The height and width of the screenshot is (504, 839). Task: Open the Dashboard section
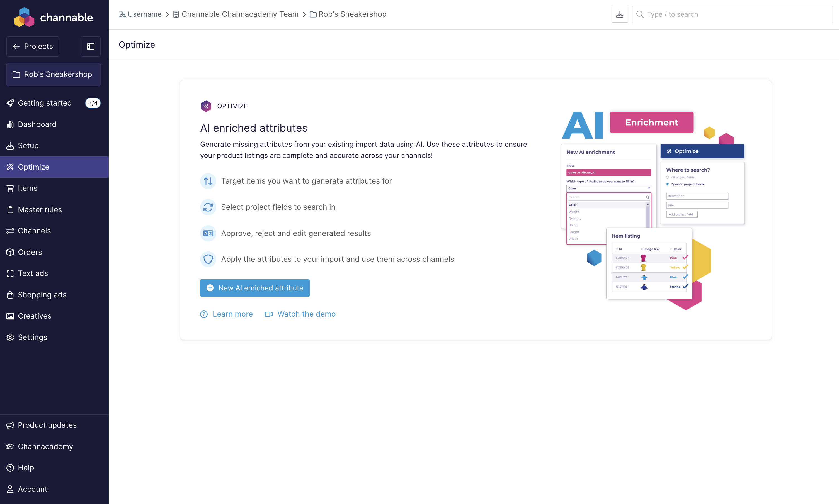click(37, 124)
